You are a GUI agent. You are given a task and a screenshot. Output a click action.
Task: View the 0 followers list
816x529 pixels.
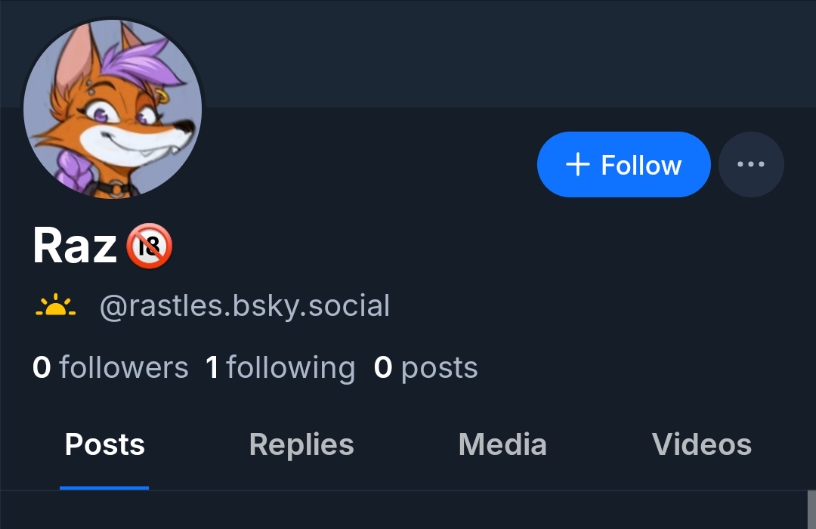(x=110, y=368)
